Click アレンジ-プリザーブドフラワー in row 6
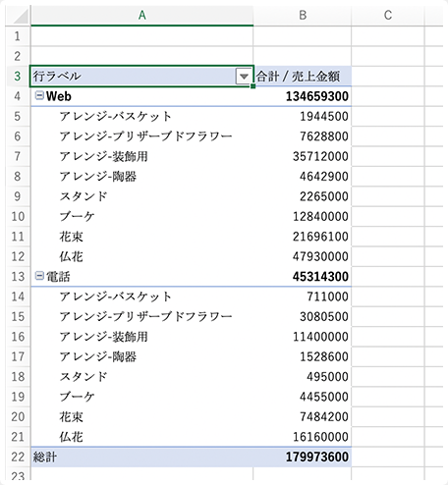The height and width of the screenshot is (485, 448). (145, 136)
